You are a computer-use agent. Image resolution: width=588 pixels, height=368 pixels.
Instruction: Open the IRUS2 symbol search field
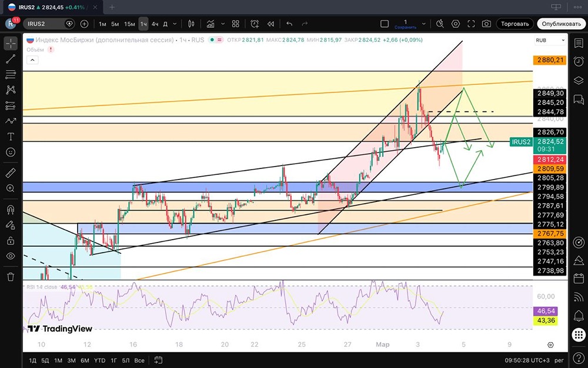tap(49, 24)
